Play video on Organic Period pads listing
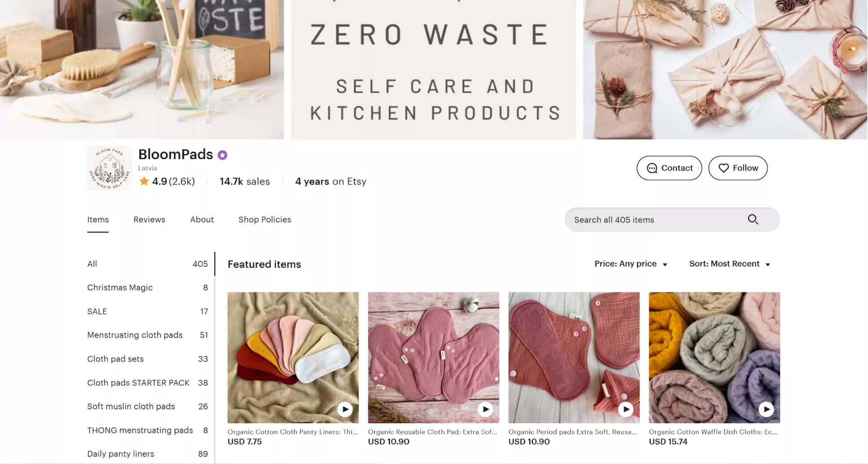The height and width of the screenshot is (464, 868). coord(626,409)
